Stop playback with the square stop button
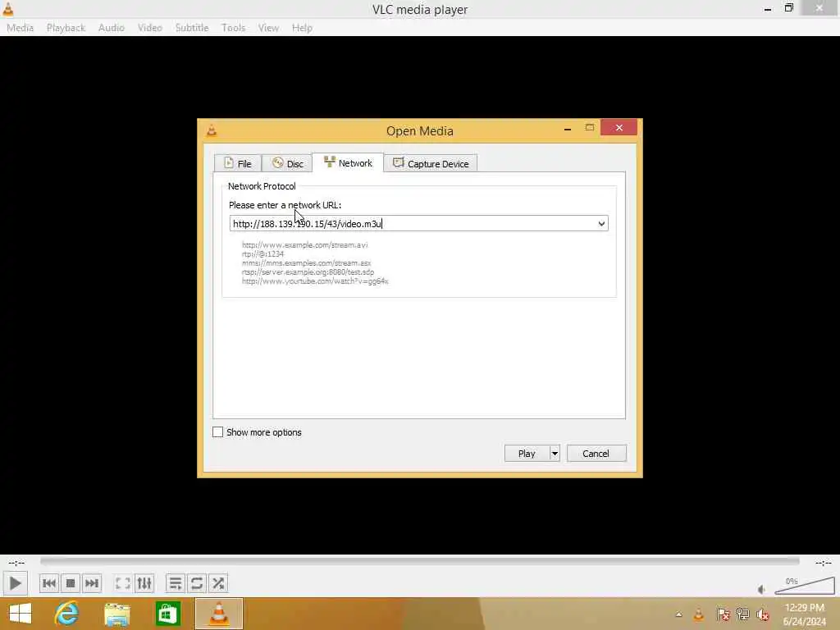Viewport: 840px width, 630px height. tap(71, 583)
